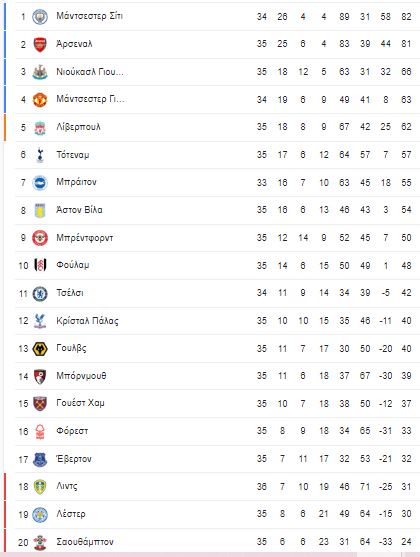Click the Φόρεστ team name

(x=72, y=431)
